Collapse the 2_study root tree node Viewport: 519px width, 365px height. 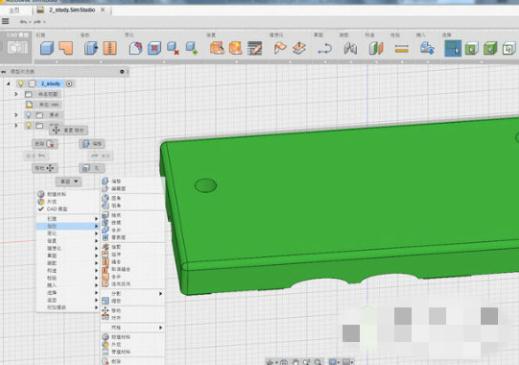tap(9, 84)
